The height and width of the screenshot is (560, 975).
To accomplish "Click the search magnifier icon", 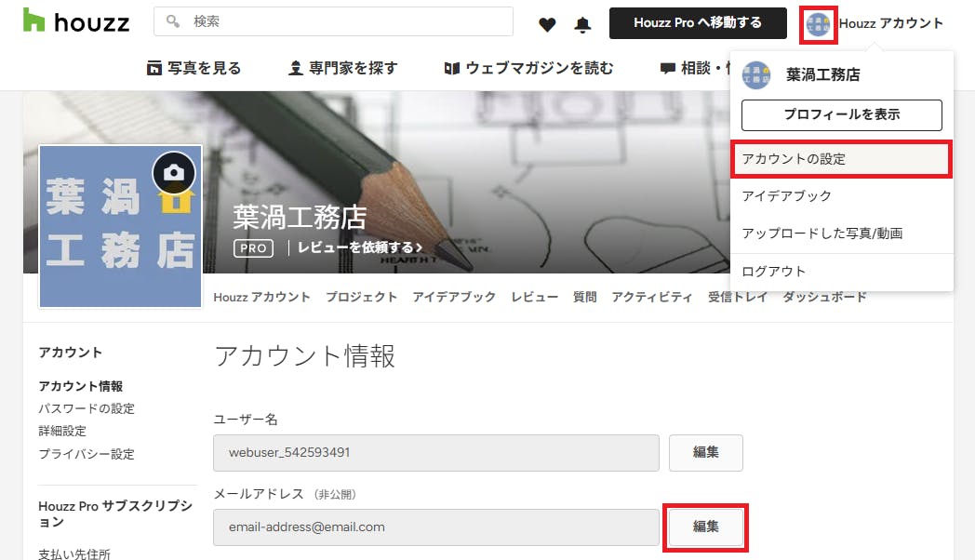I will pyautogui.click(x=173, y=21).
